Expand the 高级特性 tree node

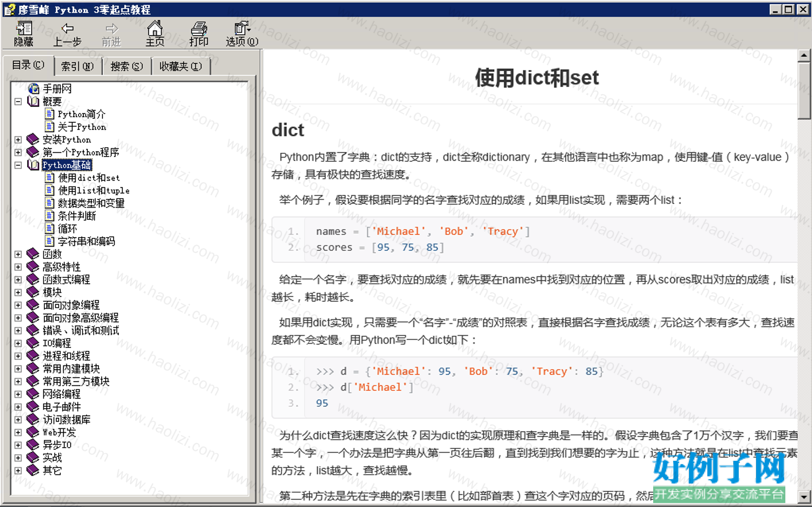18,267
